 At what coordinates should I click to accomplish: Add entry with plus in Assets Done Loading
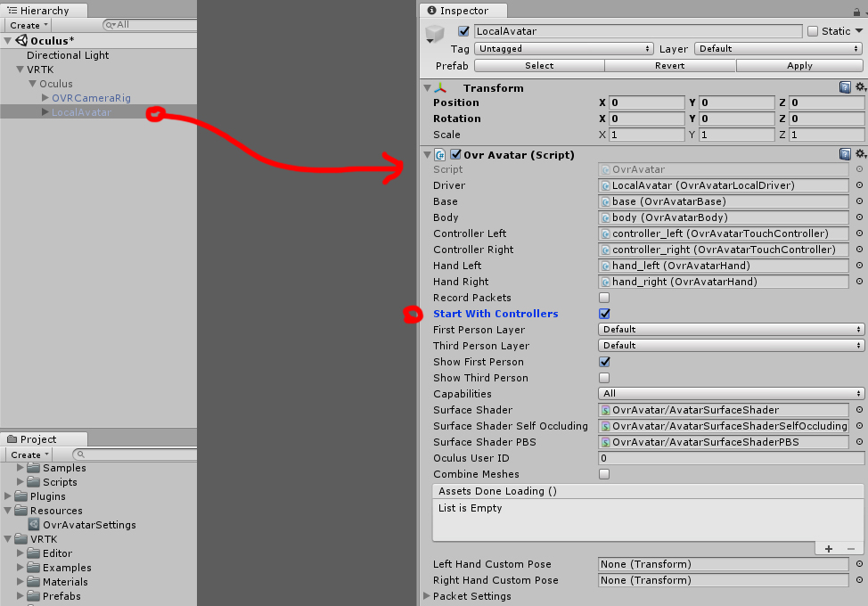click(x=829, y=549)
